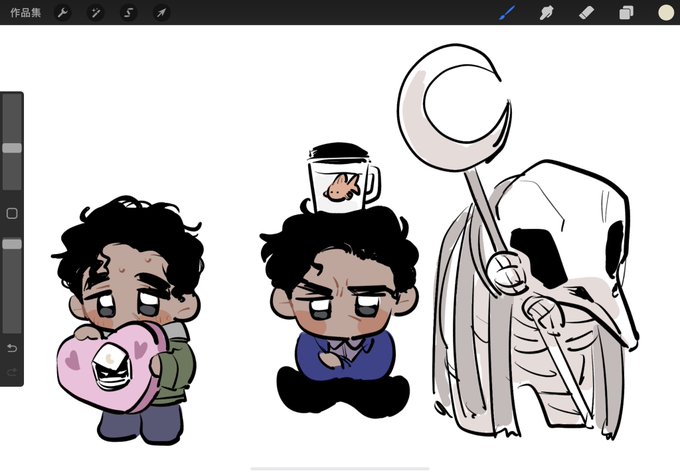Select the Brush tool
Screen dimensions: 680x475
pyautogui.click(x=507, y=13)
